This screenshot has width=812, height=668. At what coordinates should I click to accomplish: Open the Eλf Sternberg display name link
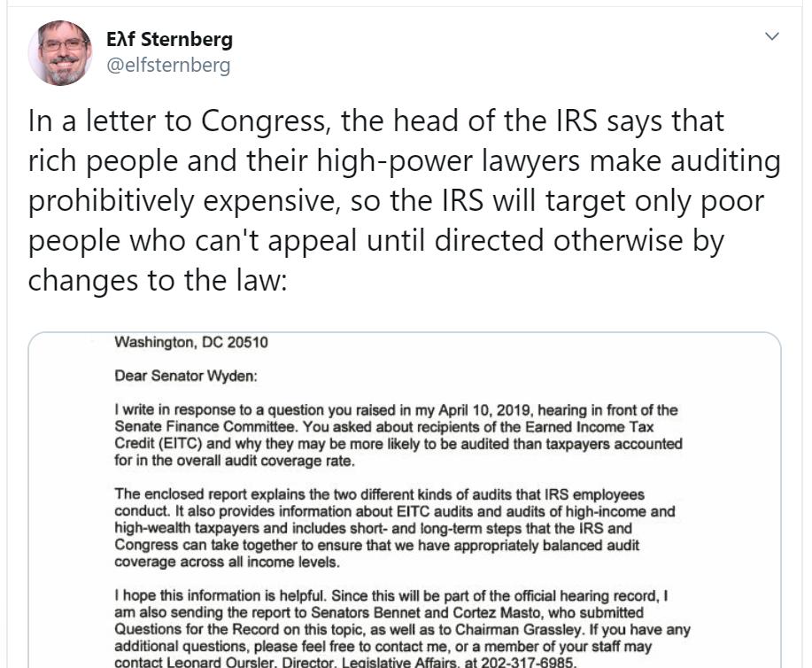(169, 39)
